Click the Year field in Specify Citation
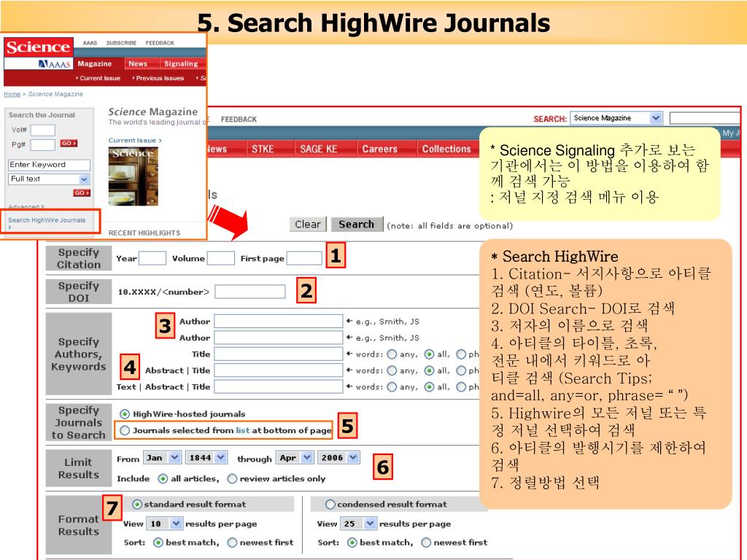The width and height of the screenshot is (747, 560). pos(152,258)
